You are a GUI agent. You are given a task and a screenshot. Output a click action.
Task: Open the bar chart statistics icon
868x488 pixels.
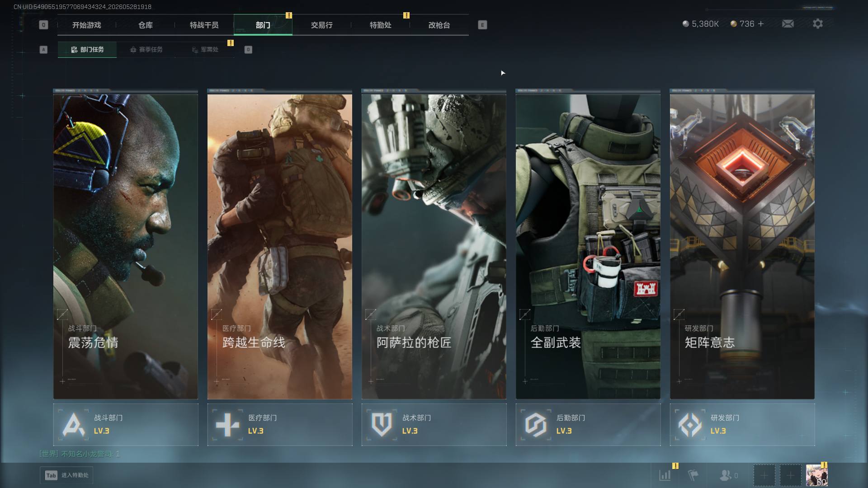[665, 475]
